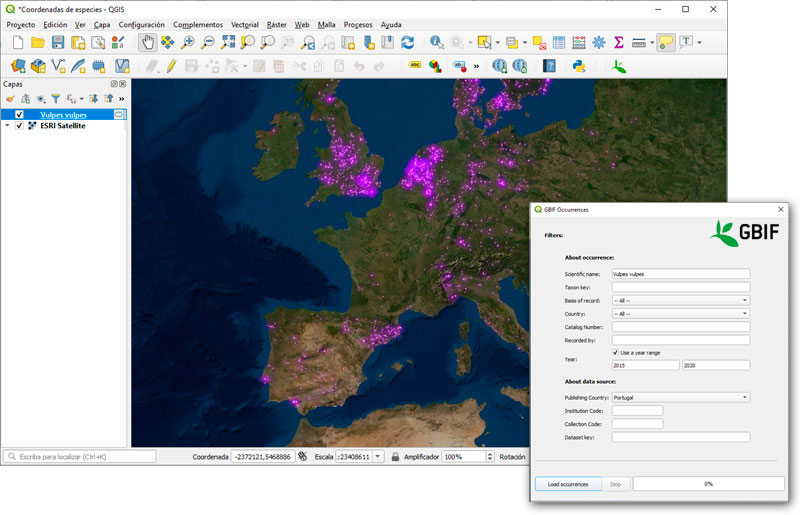Activate the Zoom Out magnifier tool
The image size is (800, 515).
click(208, 42)
